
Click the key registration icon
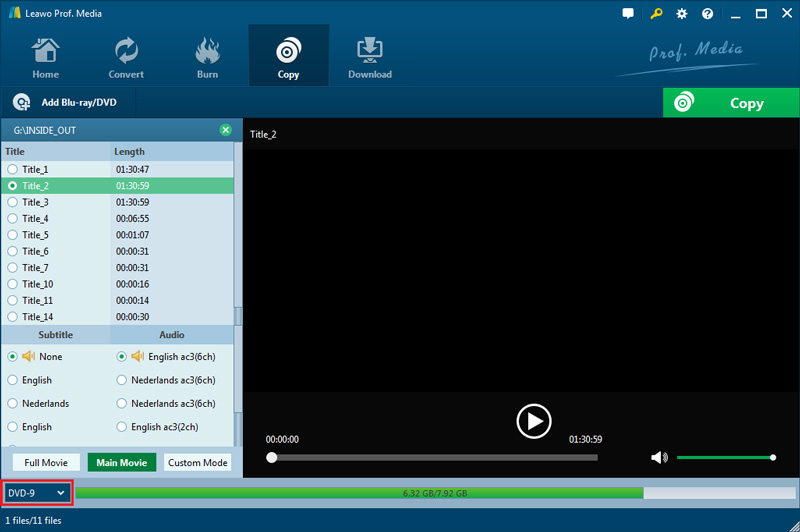655,14
